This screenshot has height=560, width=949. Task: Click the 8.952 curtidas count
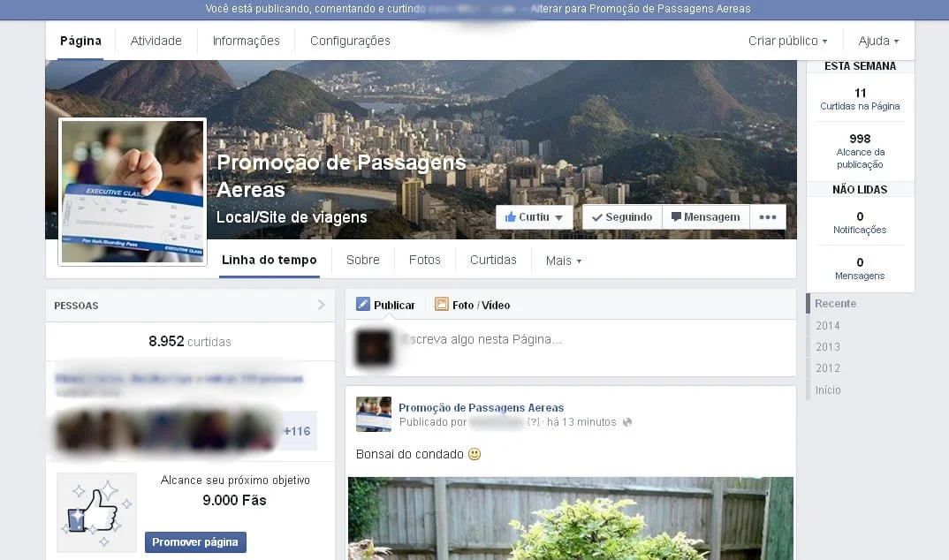(190, 341)
